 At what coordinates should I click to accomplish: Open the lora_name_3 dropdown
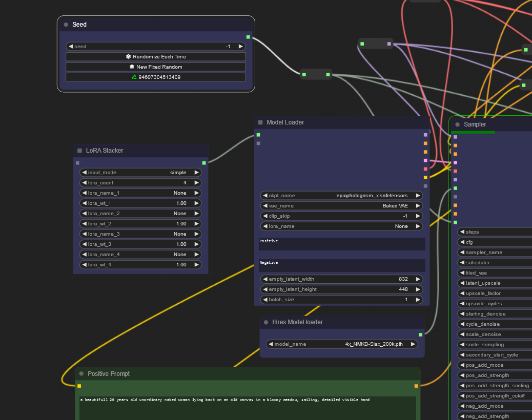[140, 234]
